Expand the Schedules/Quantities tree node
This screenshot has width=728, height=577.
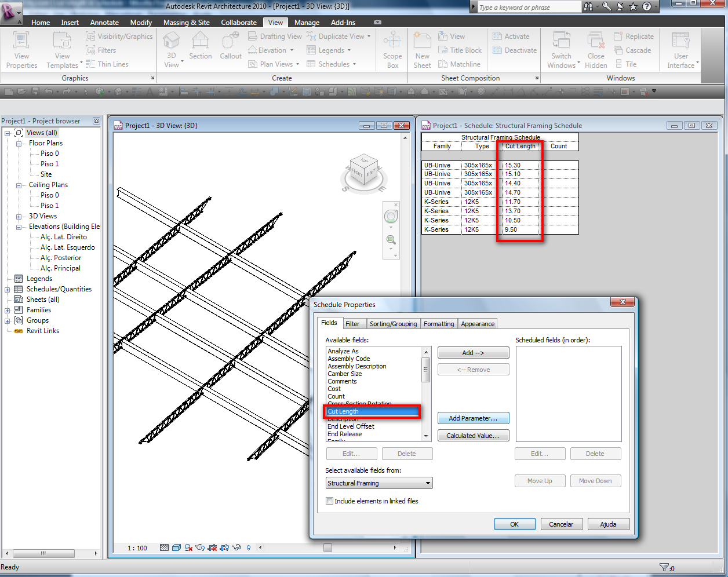point(8,289)
